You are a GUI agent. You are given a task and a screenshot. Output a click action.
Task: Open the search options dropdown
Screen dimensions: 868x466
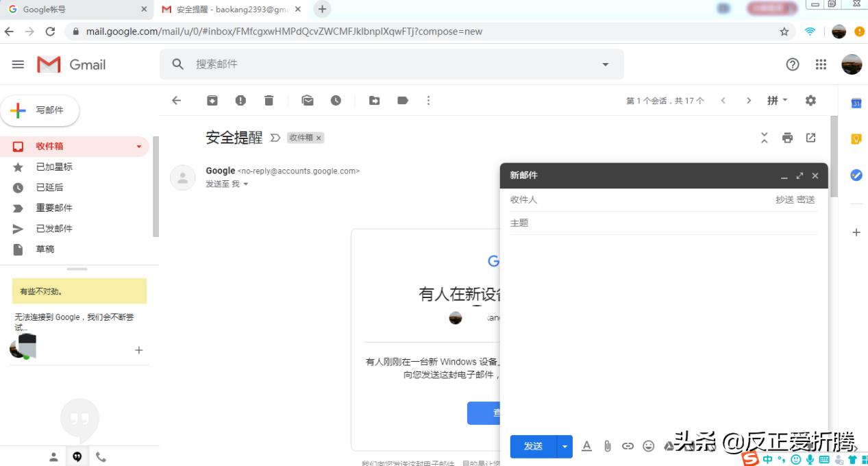[x=605, y=64]
